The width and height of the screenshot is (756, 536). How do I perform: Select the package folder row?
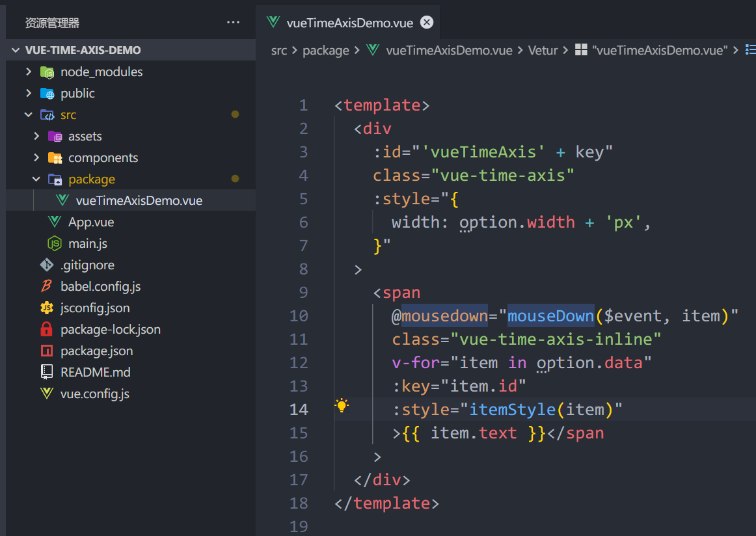[x=131, y=180]
